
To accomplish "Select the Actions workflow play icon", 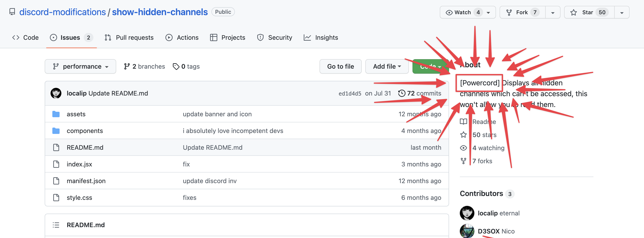I will pyautogui.click(x=169, y=37).
